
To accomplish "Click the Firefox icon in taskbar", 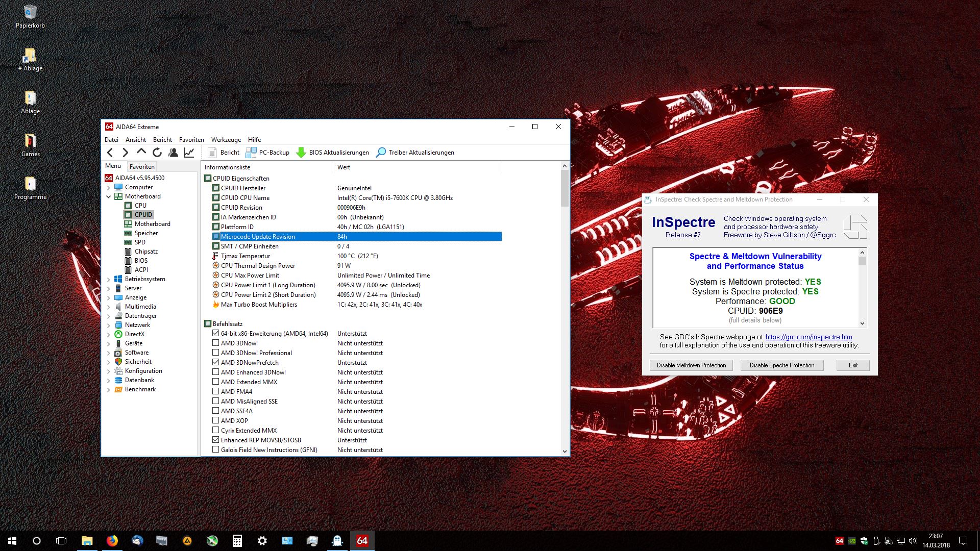I will coord(112,541).
